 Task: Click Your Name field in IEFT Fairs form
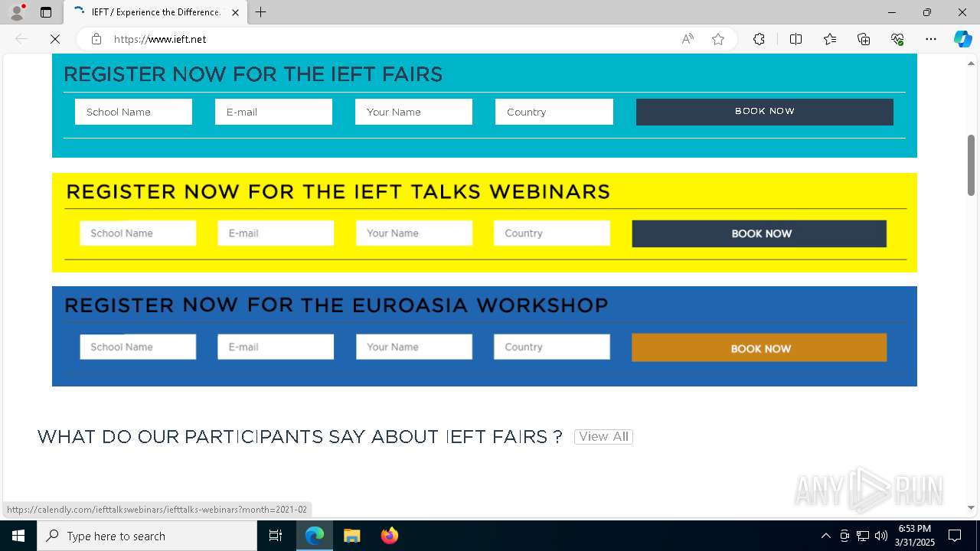click(x=413, y=112)
